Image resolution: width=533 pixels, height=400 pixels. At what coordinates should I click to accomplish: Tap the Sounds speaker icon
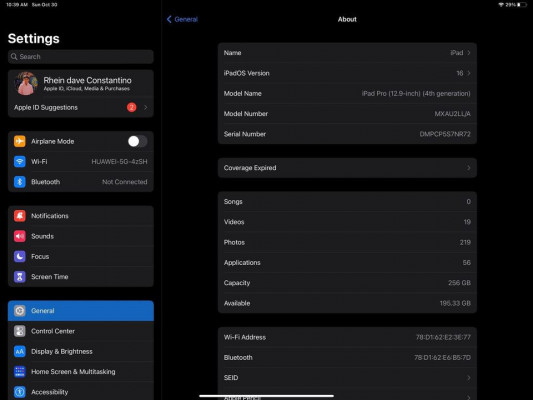pyautogui.click(x=19, y=236)
